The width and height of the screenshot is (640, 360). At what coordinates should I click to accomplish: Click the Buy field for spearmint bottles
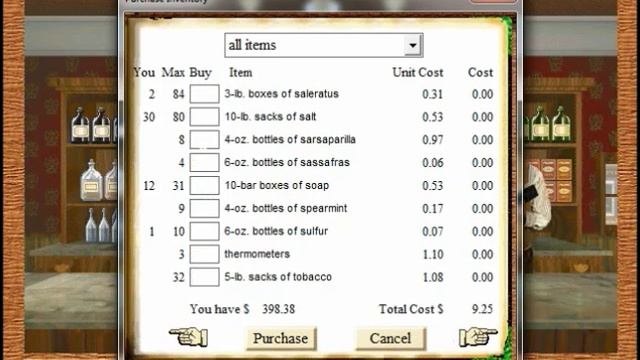pos(204,208)
